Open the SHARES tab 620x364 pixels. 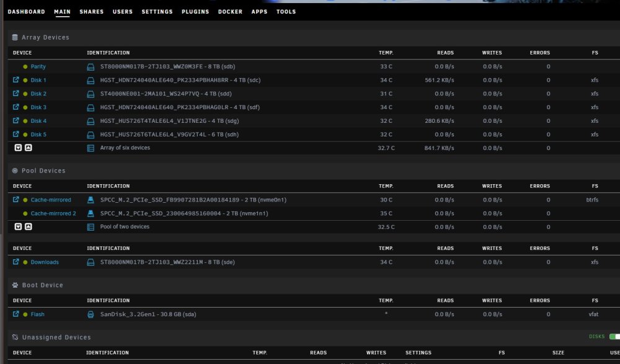(91, 12)
